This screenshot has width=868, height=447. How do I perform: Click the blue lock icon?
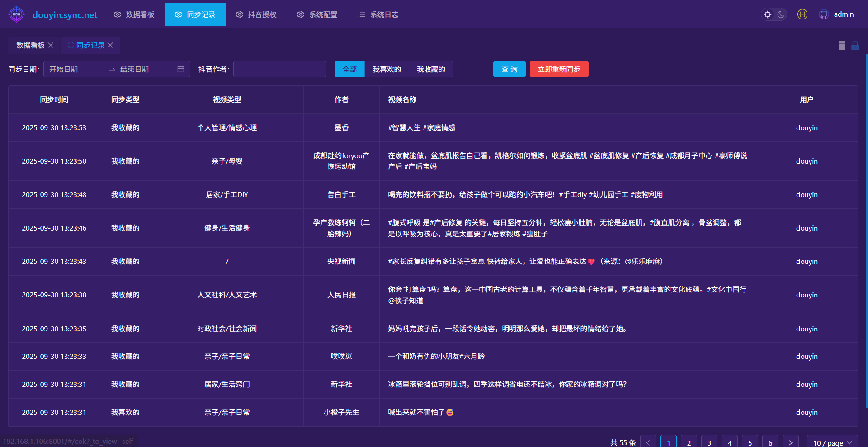[855, 45]
